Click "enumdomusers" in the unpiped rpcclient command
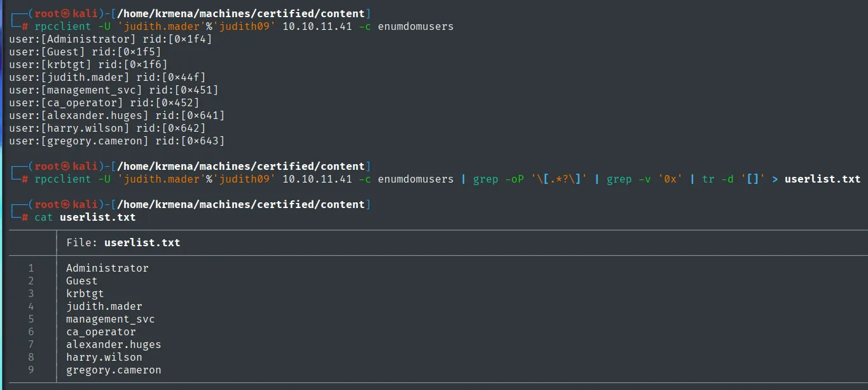 [416, 26]
